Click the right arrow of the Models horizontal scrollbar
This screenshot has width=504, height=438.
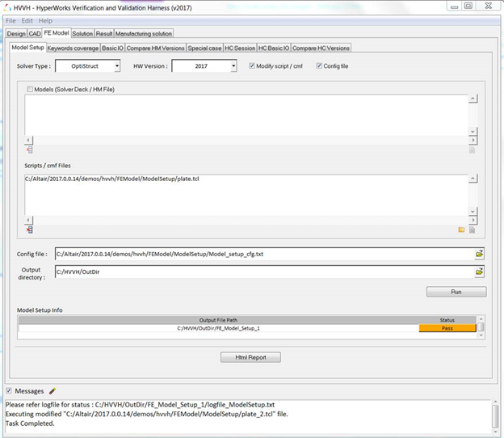coord(472,141)
